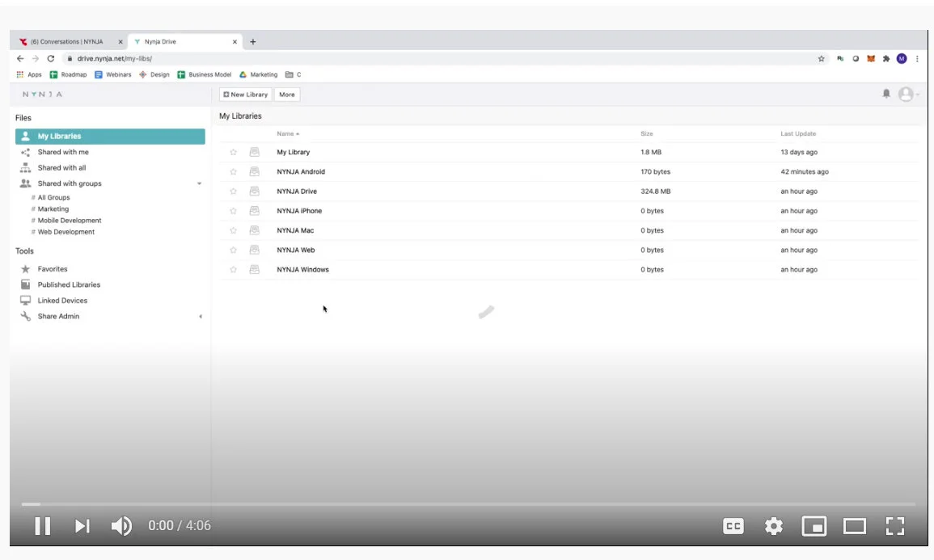Expand the Share Admin section
The image size is (934, 560).
coord(201,316)
